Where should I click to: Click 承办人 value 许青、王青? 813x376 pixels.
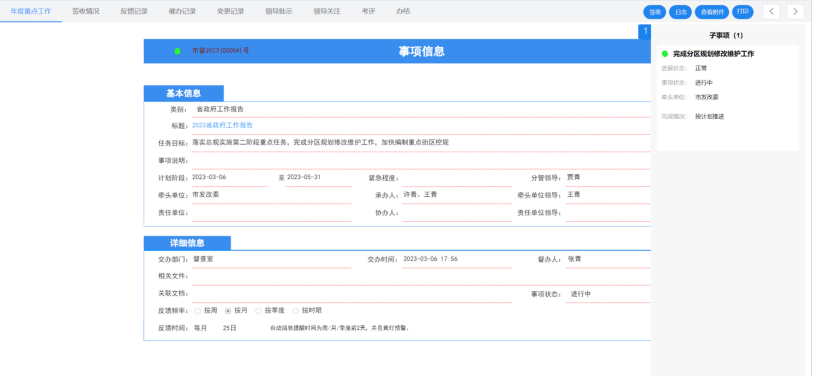421,194
